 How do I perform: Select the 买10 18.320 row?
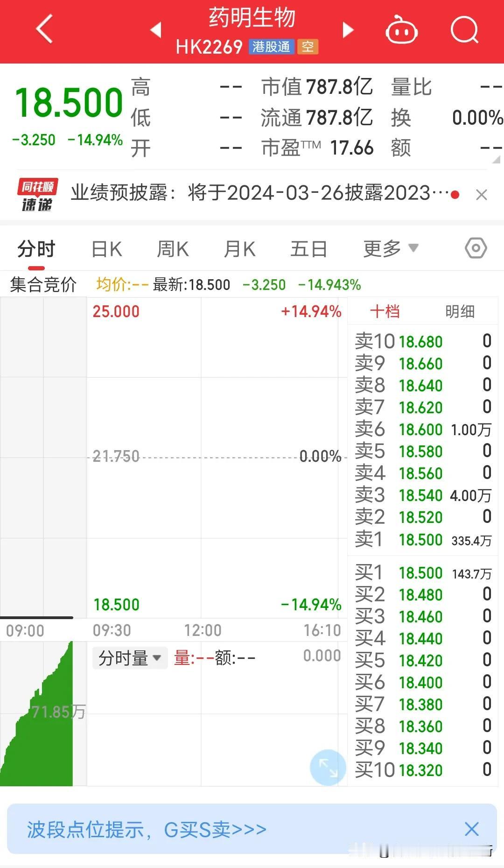[x=423, y=770]
